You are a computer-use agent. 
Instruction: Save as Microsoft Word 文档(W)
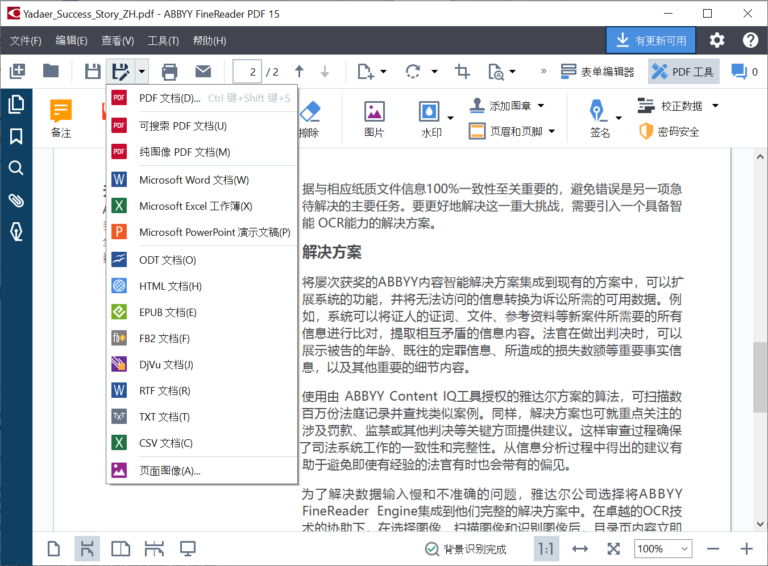coord(202,180)
